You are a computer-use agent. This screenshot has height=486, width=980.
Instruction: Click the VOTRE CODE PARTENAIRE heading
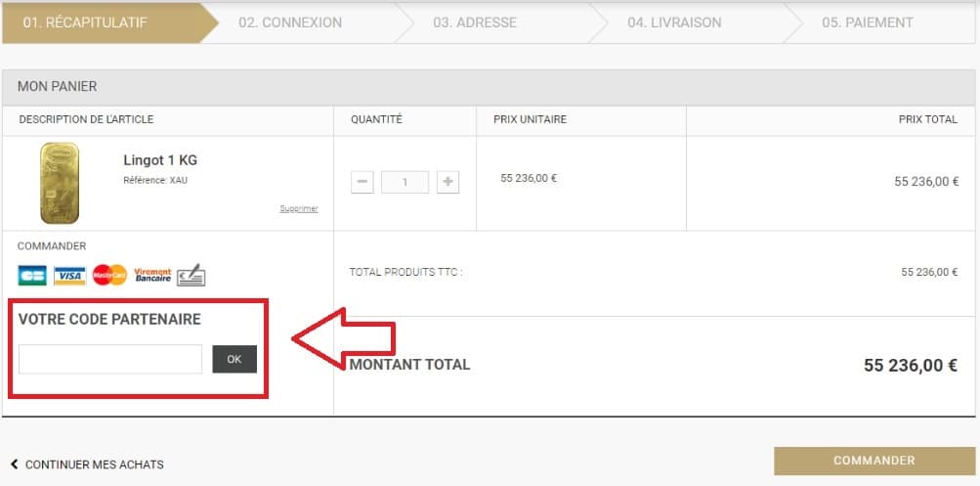click(109, 319)
